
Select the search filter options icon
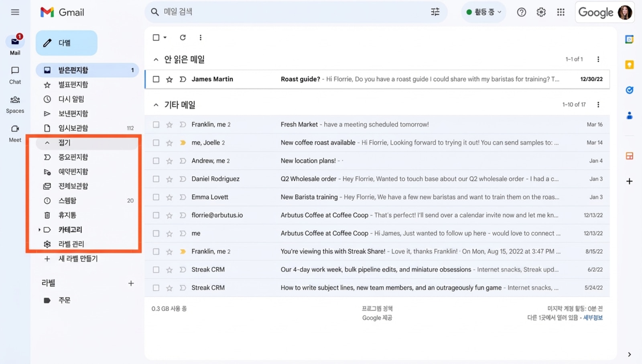point(435,12)
